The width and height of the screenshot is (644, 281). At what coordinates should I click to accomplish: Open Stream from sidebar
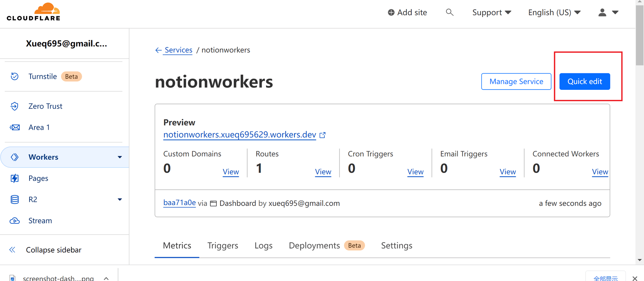click(x=40, y=221)
